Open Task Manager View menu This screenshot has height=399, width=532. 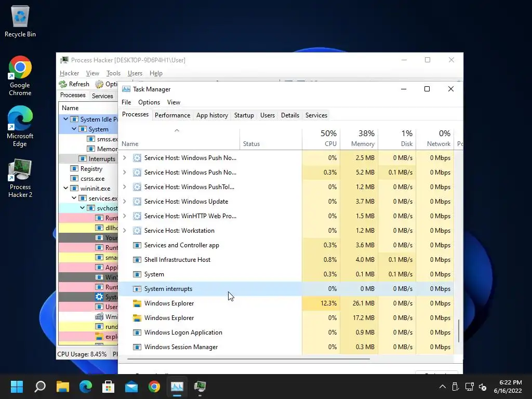pos(174,102)
